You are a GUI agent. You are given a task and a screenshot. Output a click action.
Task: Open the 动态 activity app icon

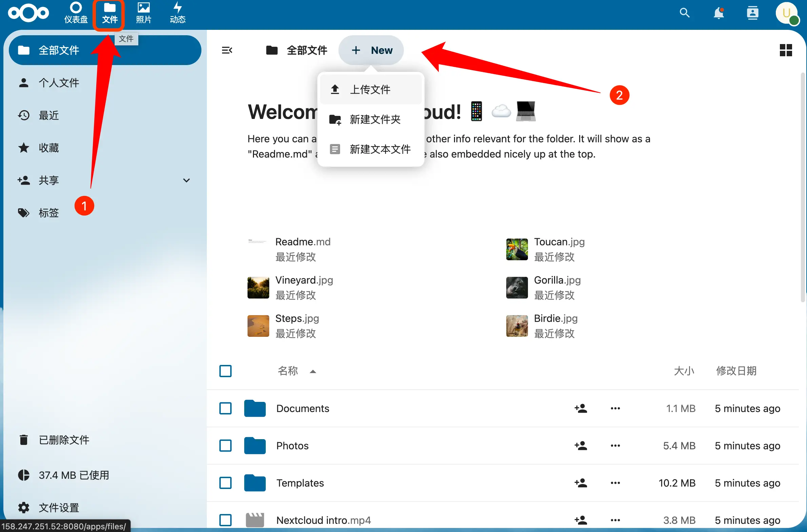(x=178, y=13)
